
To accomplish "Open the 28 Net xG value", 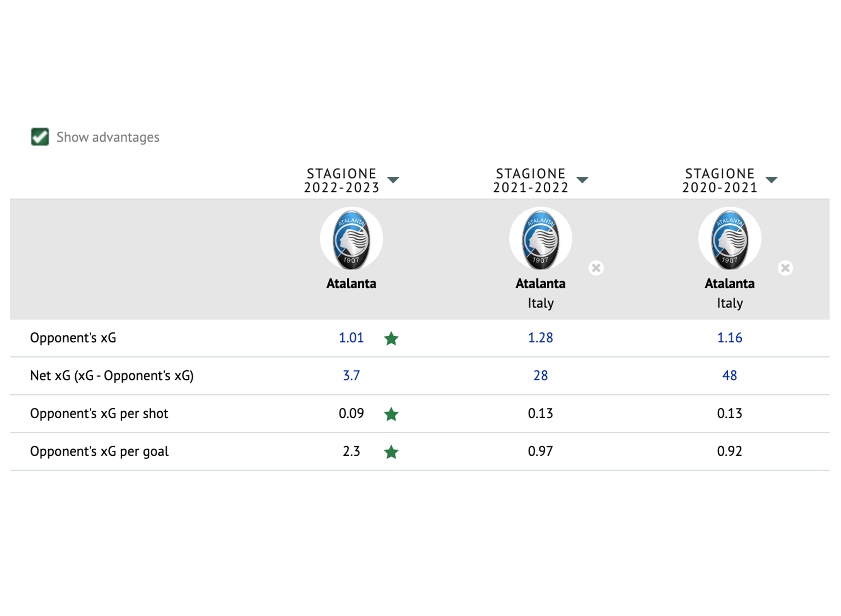I will pos(540,376).
